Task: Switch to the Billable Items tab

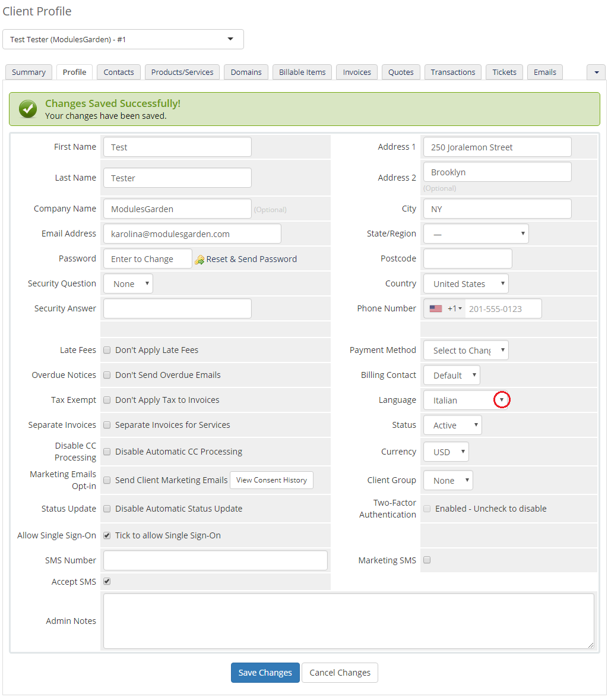Action: pyautogui.click(x=302, y=72)
